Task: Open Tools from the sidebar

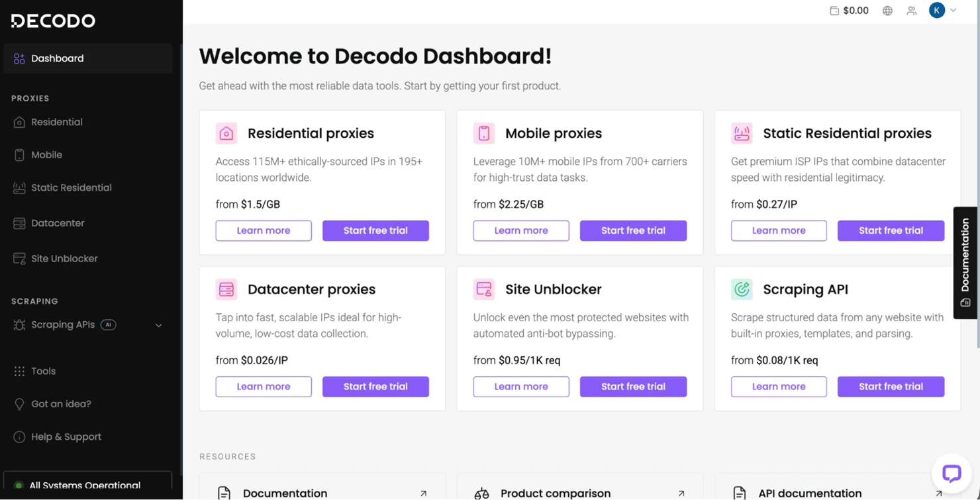Action: pyautogui.click(x=43, y=372)
